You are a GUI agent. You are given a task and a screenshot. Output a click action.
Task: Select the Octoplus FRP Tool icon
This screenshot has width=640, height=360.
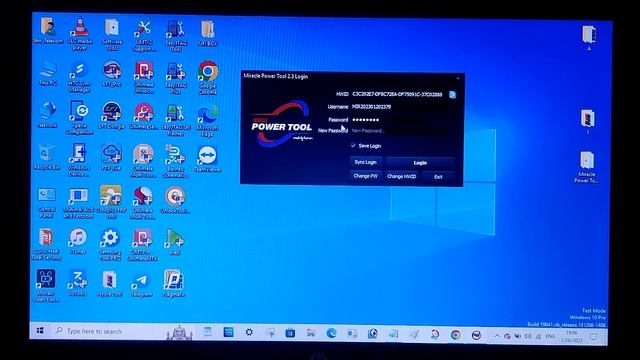tap(111, 202)
